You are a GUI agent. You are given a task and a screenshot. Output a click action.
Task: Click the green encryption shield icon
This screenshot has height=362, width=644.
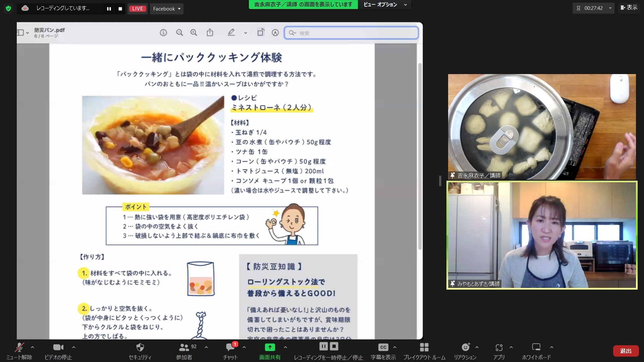pos(8,8)
